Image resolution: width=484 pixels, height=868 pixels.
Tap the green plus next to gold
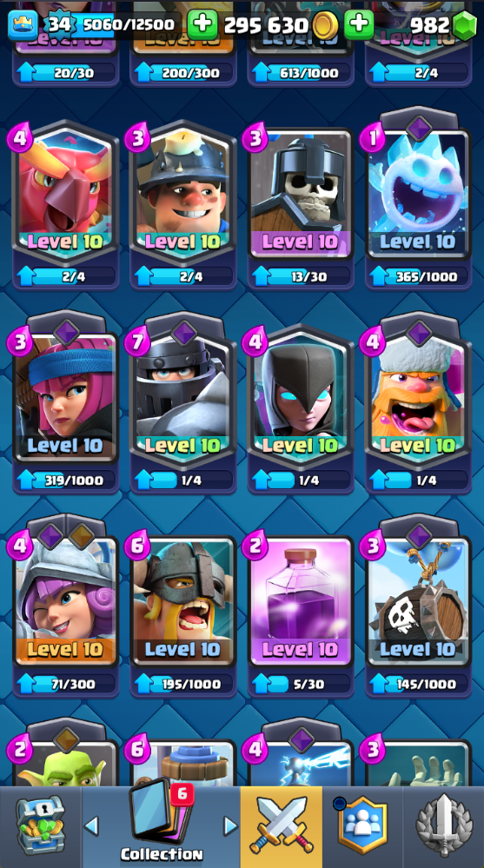coord(360,25)
